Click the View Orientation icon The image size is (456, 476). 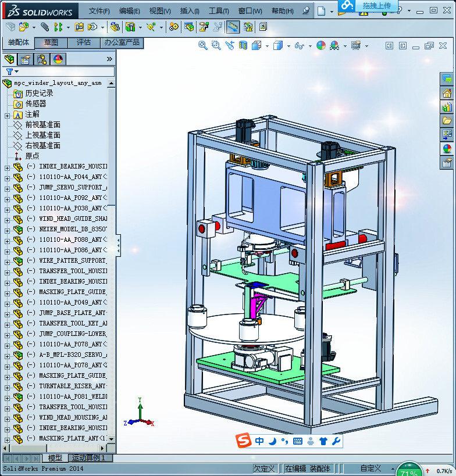coord(256,46)
